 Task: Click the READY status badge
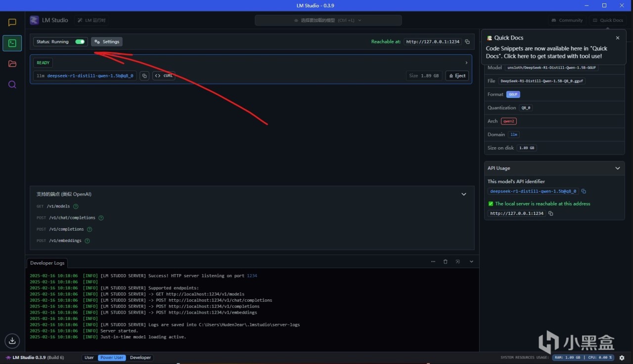[x=43, y=63]
